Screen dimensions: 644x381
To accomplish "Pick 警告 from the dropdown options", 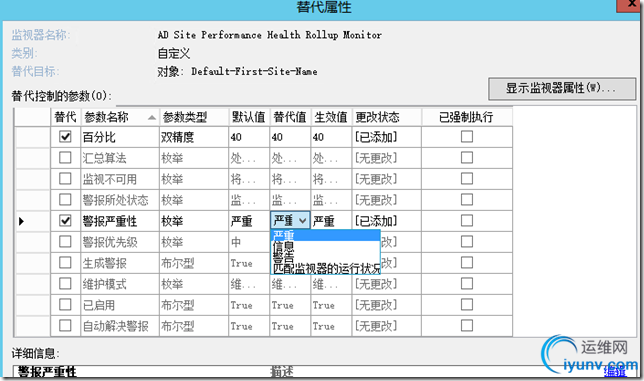I will 325,257.
